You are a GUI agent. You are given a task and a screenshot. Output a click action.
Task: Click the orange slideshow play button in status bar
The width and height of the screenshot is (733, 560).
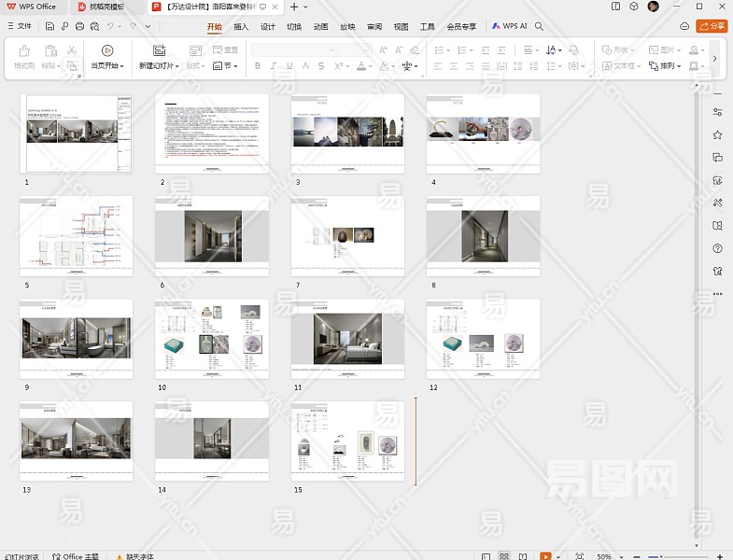coord(546,555)
